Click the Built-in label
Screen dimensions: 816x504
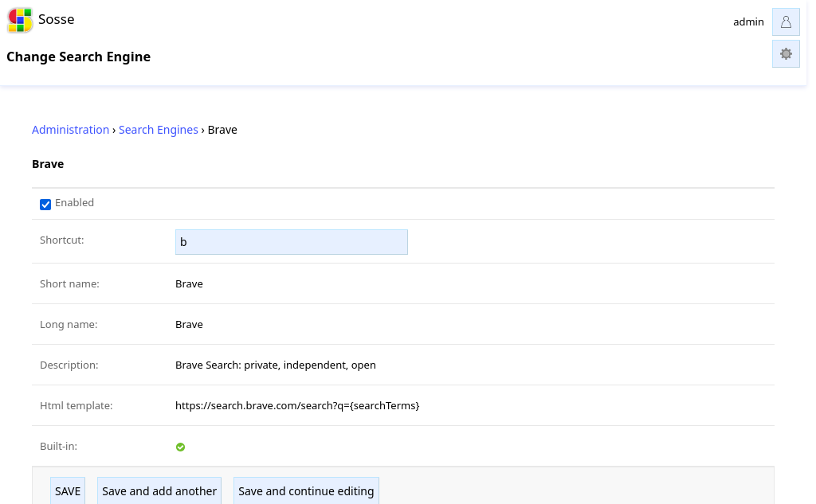pyautogui.click(x=59, y=446)
